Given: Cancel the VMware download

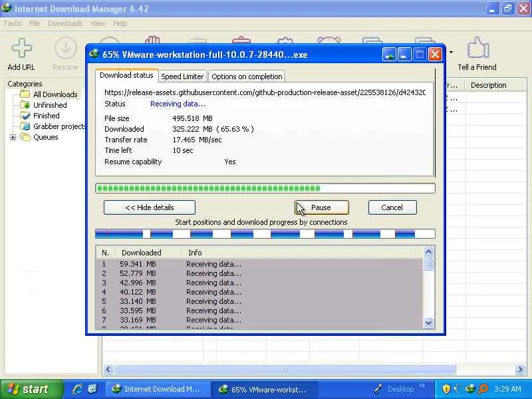Looking at the screenshot, I should coord(392,207).
